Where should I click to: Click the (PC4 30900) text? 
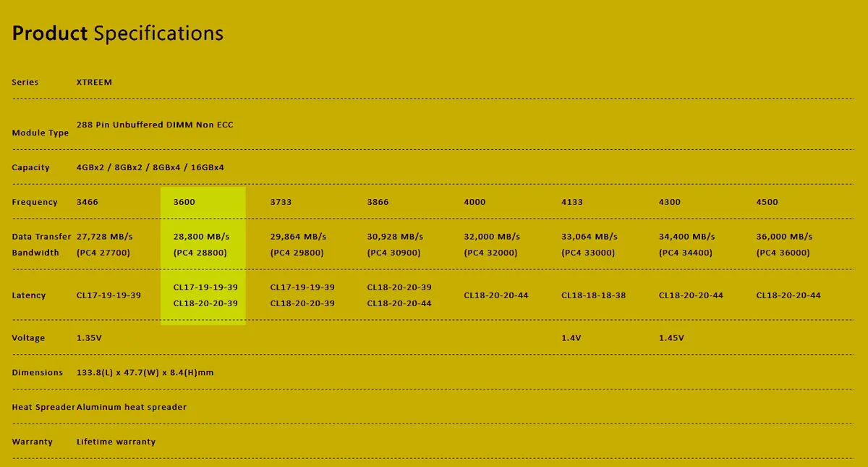(x=394, y=253)
